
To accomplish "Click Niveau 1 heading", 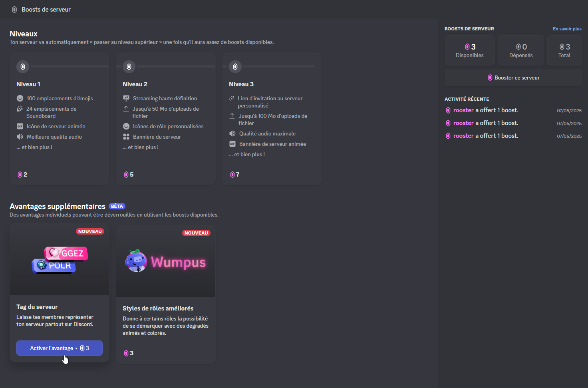I will [x=28, y=84].
